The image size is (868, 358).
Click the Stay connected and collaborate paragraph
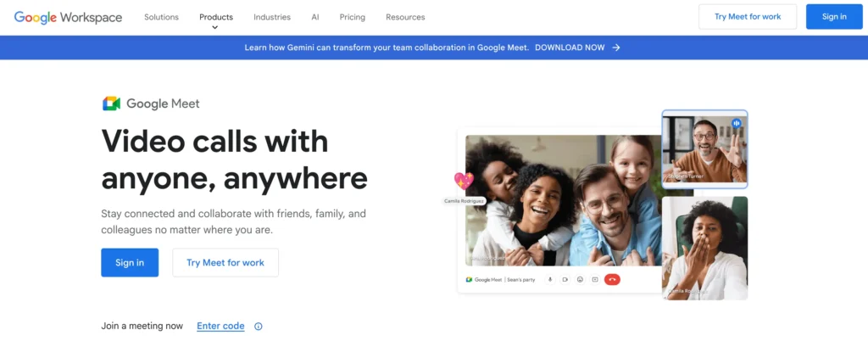233,221
